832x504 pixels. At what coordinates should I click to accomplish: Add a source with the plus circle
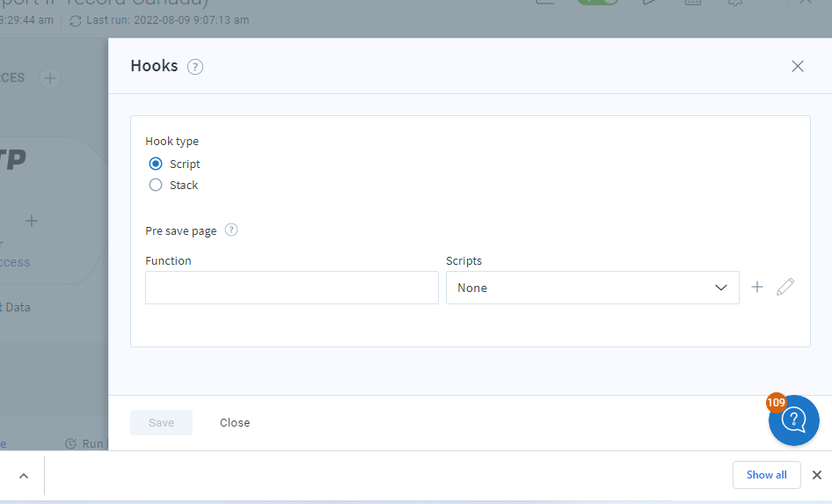click(50, 78)
